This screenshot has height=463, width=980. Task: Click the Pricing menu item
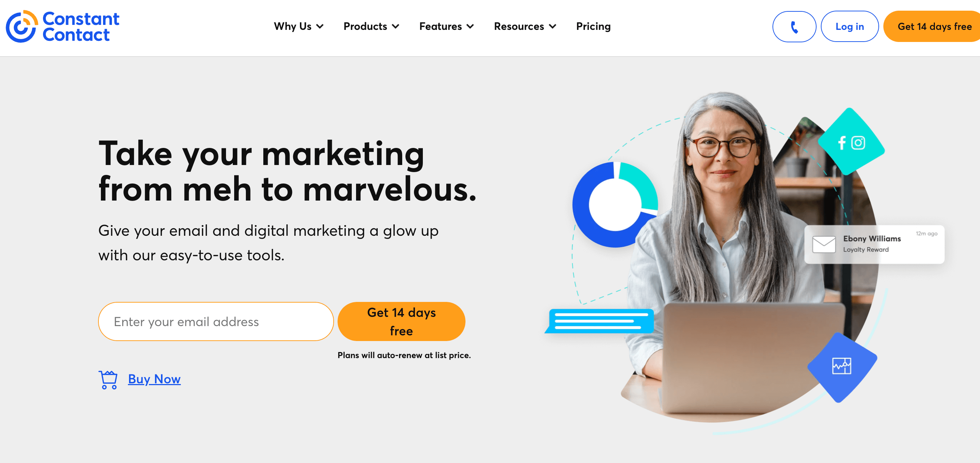pos(594,27)
